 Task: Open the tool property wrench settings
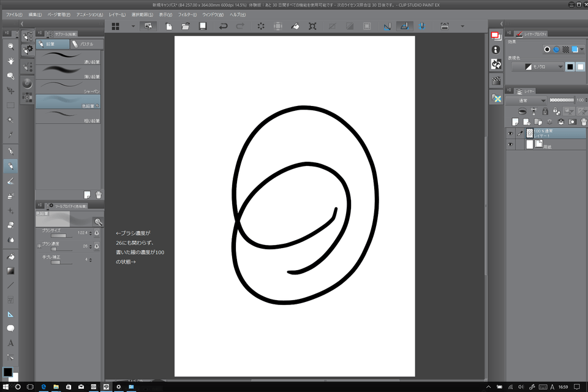tap(97, 222)
